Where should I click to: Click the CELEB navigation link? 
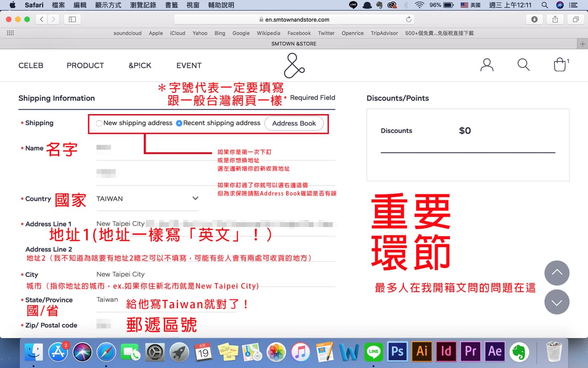click(31, 65)
